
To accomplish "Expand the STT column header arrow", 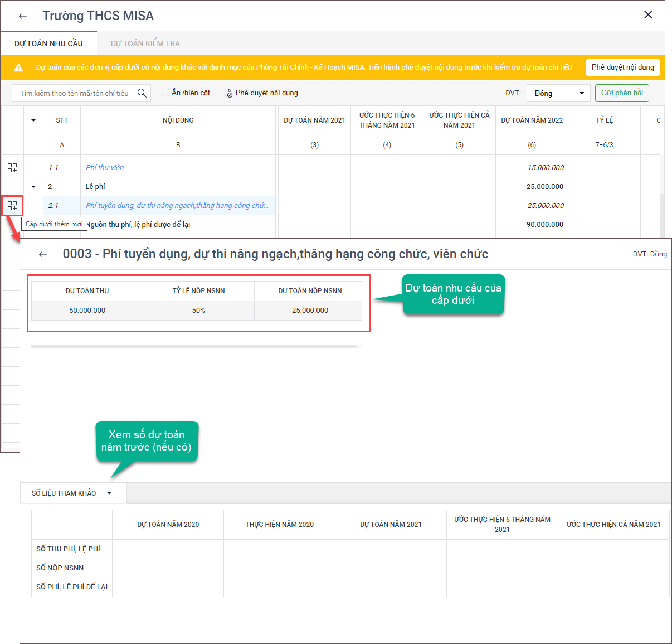I will [x=33, y=120].
